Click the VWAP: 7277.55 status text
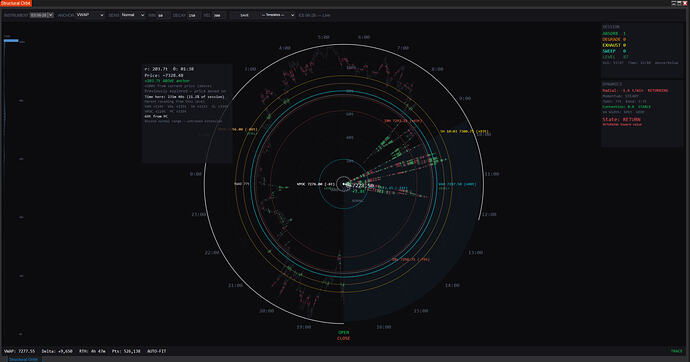The height and width of the screenshot is (362, 690). tap(19, 351)
